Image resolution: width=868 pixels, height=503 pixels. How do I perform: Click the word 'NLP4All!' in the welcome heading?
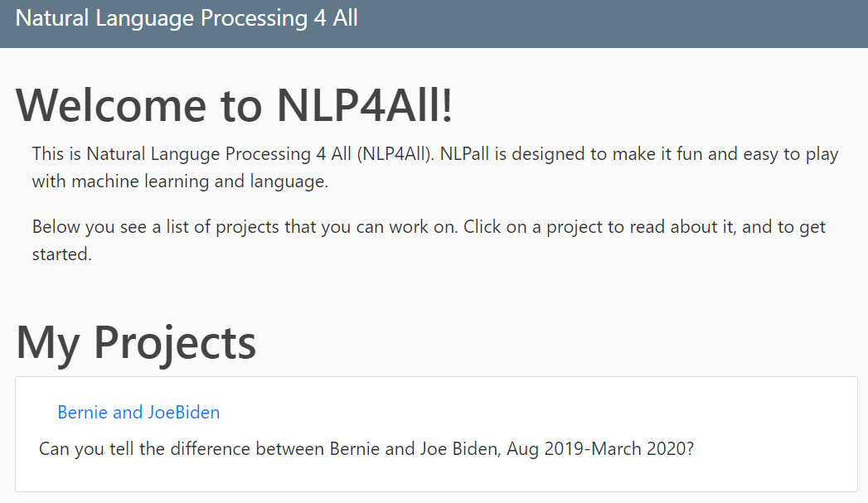tap(365, 105)
